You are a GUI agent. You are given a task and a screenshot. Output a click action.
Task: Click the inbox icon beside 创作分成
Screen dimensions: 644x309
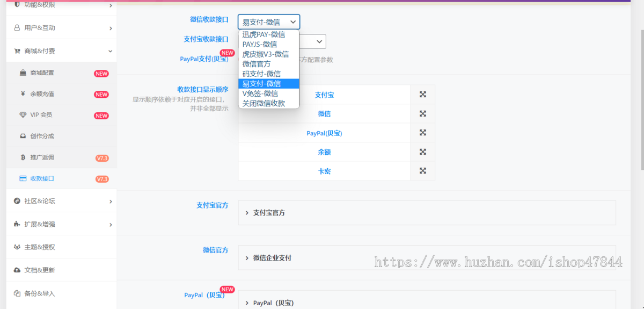(x=23, y=136)
